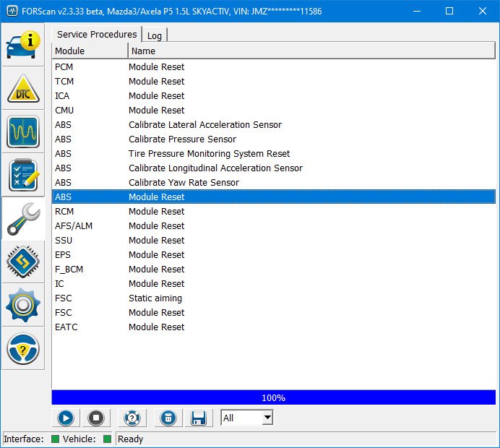Select Tire Pressure Monitoring System Reset
This screenshot has width=500, height=448.
coord(274,154)
